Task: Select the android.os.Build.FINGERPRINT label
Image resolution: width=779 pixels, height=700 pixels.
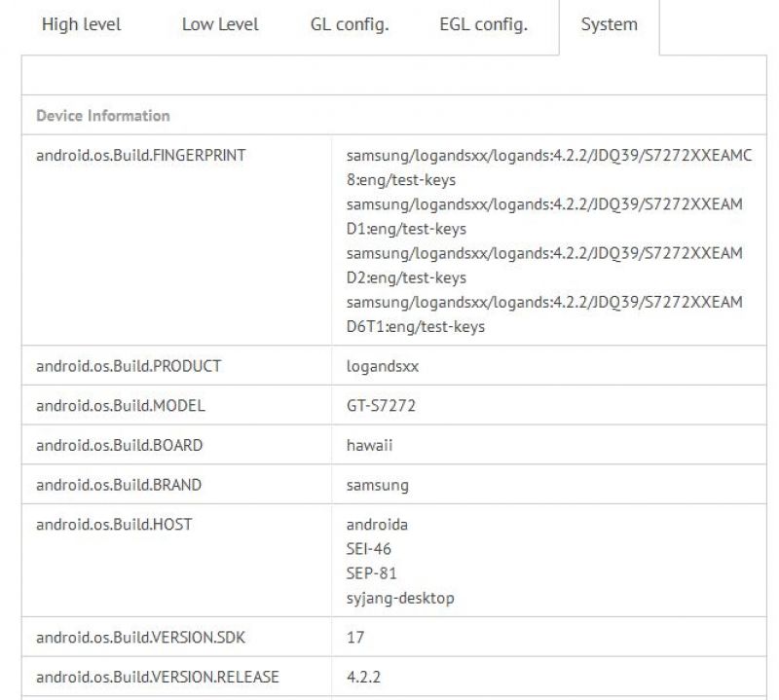Action: (141, 155)
